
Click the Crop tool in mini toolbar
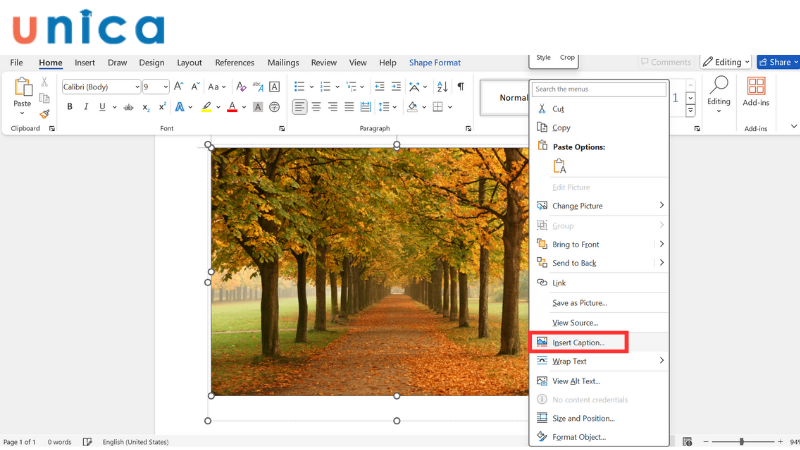(x=567, y=58)
